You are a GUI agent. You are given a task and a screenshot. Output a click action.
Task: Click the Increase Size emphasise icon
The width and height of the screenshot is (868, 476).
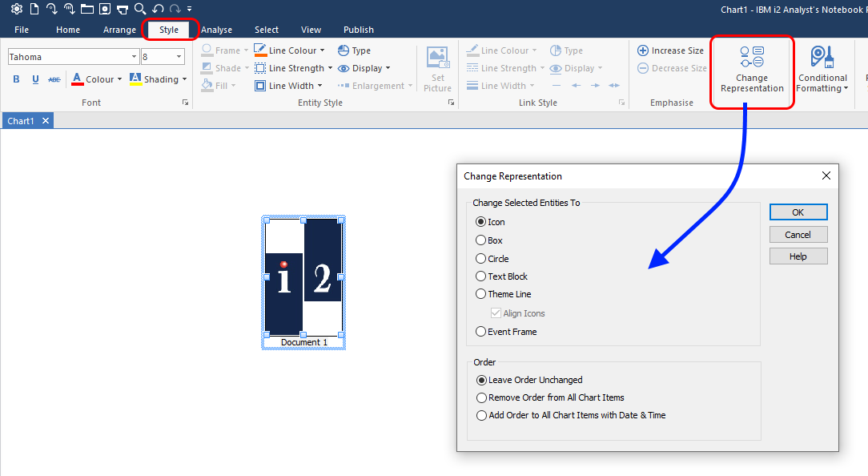tap(643, 50)
